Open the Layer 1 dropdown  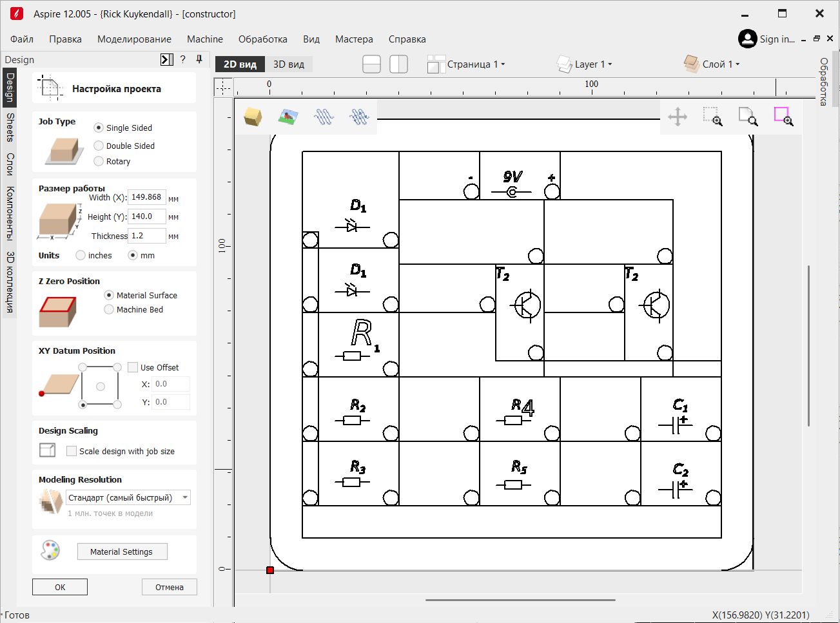(592, 64)
